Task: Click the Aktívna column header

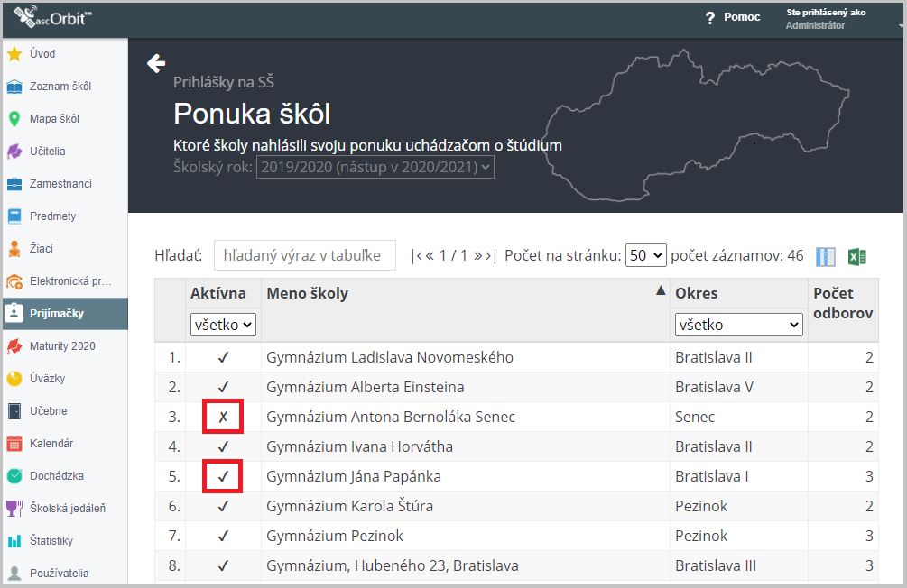Action: 218,294
